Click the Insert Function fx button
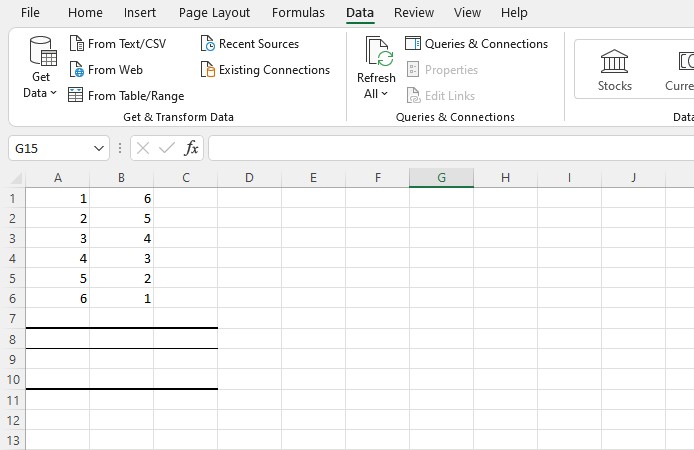 [191, 148]
